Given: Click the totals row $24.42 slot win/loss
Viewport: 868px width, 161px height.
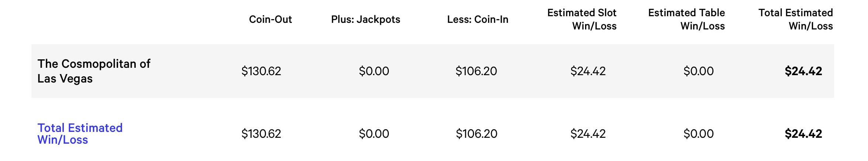Looking at the screenshot, I should pos(588,134).
